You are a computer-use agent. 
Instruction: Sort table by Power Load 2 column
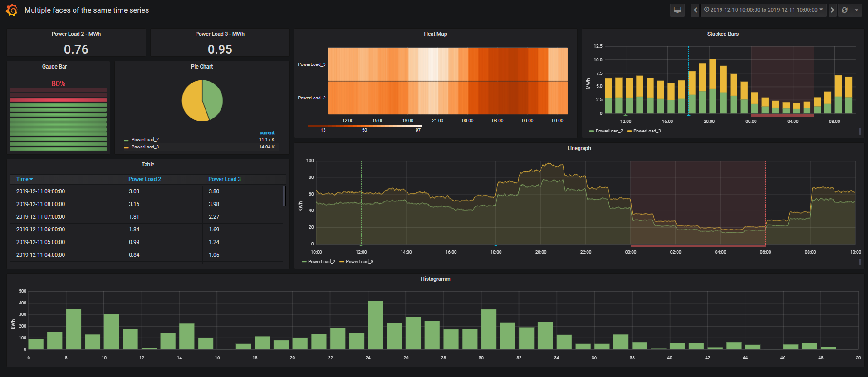point(144,179)
